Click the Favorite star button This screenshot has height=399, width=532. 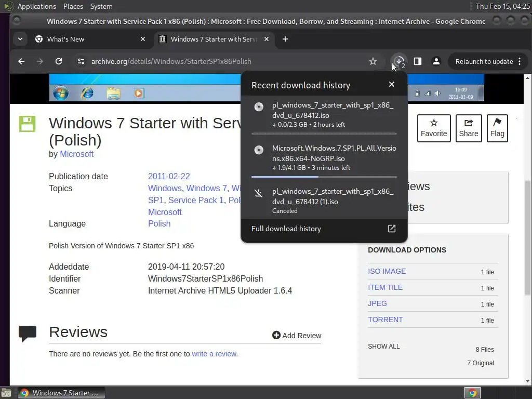pyautogui.click(x=434, y=128)
